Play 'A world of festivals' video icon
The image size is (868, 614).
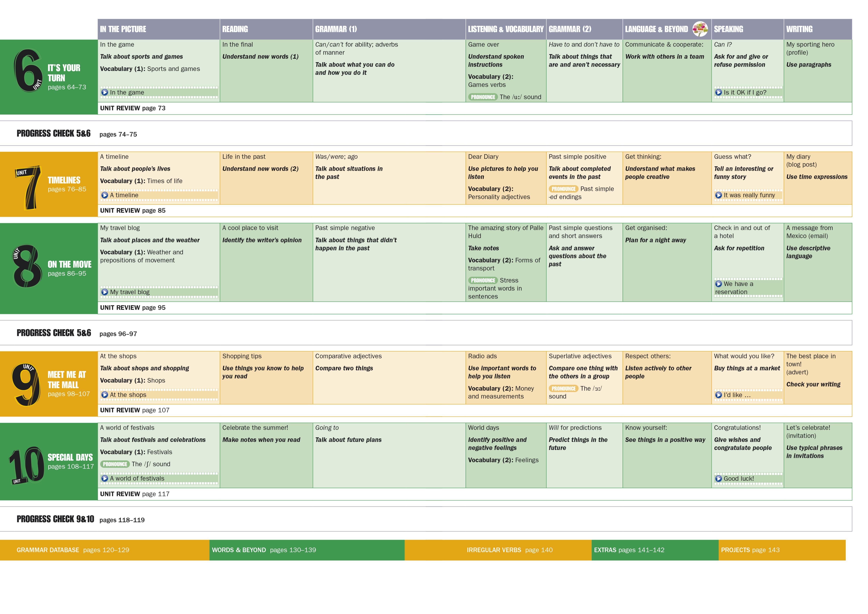(x=105, y=478)
